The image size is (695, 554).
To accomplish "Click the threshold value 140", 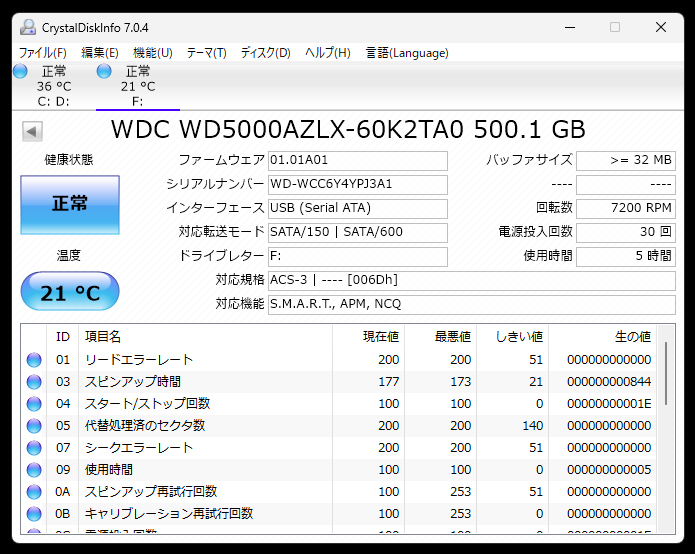I will click(533, 426).
